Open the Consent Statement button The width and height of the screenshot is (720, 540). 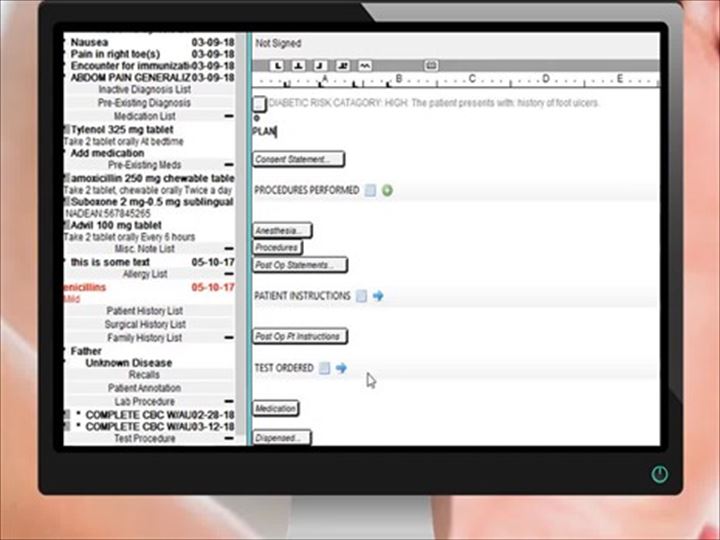pyautogui.click(x=298, y=159)
